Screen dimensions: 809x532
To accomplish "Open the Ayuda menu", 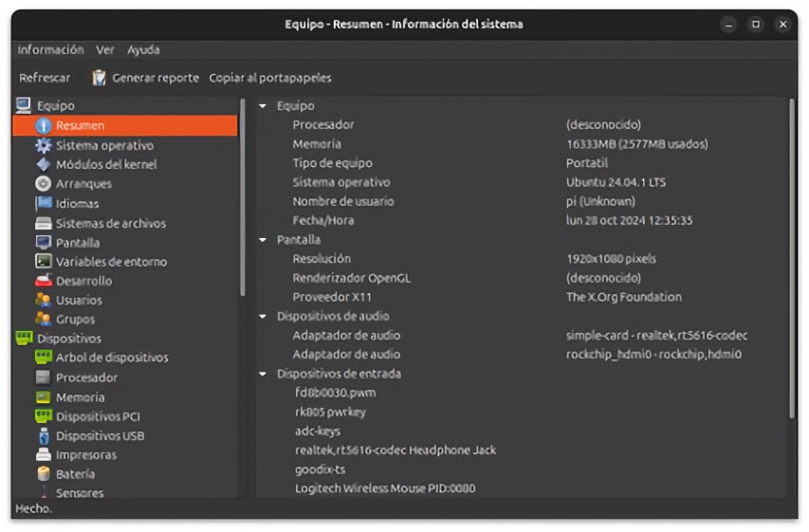I will [143, 49].
